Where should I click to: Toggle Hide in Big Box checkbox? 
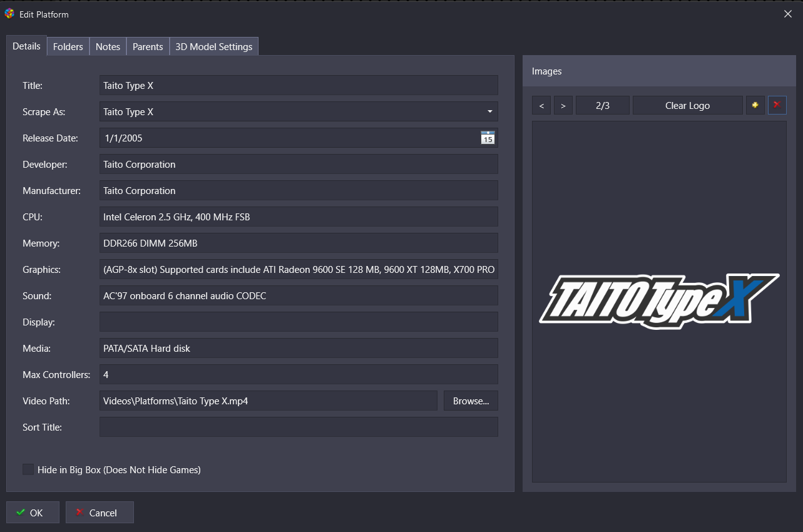28,469
